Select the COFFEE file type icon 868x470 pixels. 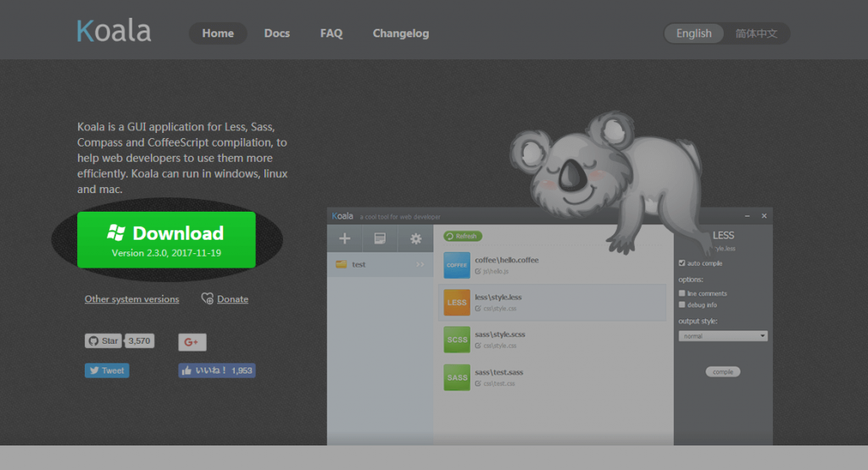(457, 265)
